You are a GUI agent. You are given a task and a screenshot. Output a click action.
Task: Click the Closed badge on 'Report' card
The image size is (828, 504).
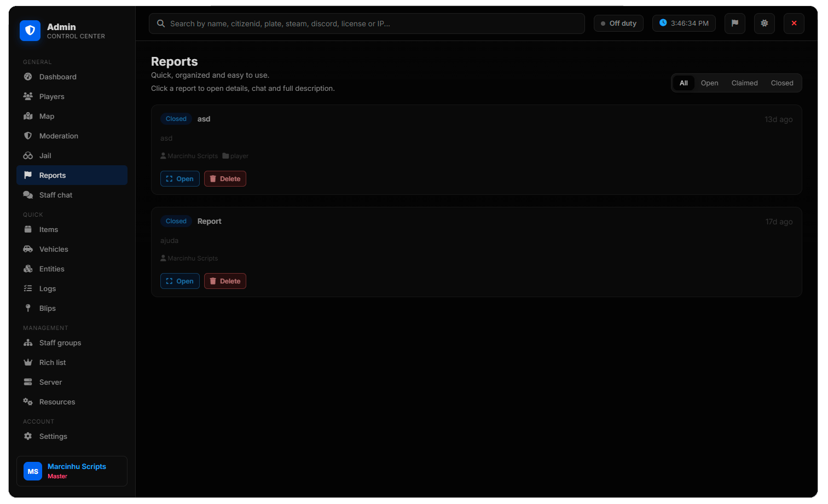click(x=176, y=221)
